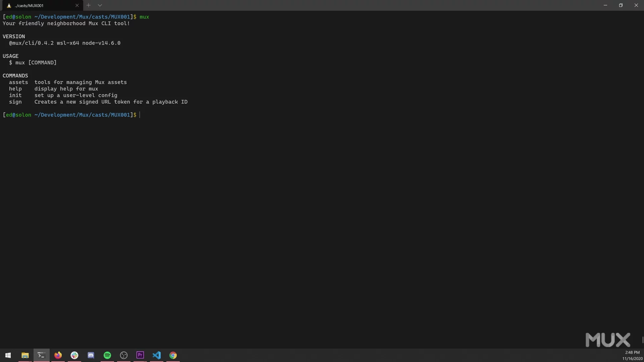The height and width of the screenshot is (362, 644).
Task: Expand the new tab profile dropdown
Action: (x=100, y=5)
